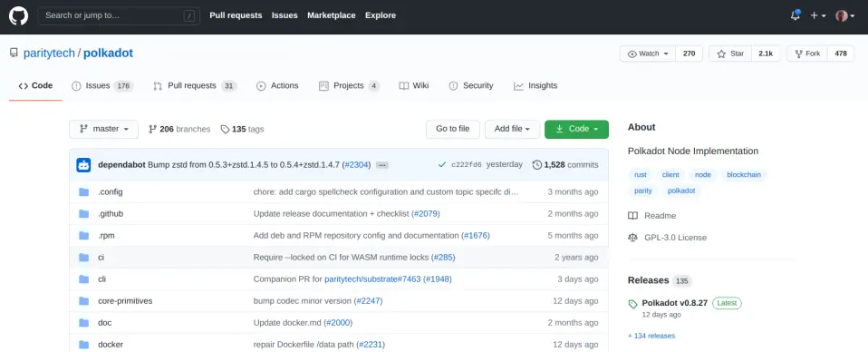
Task: View the 135 tags link
Action: coord(243,129)
